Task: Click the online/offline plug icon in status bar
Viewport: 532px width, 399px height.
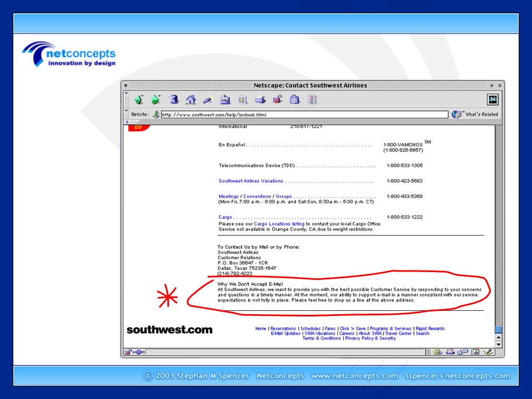Action: [x=139, y=352]
